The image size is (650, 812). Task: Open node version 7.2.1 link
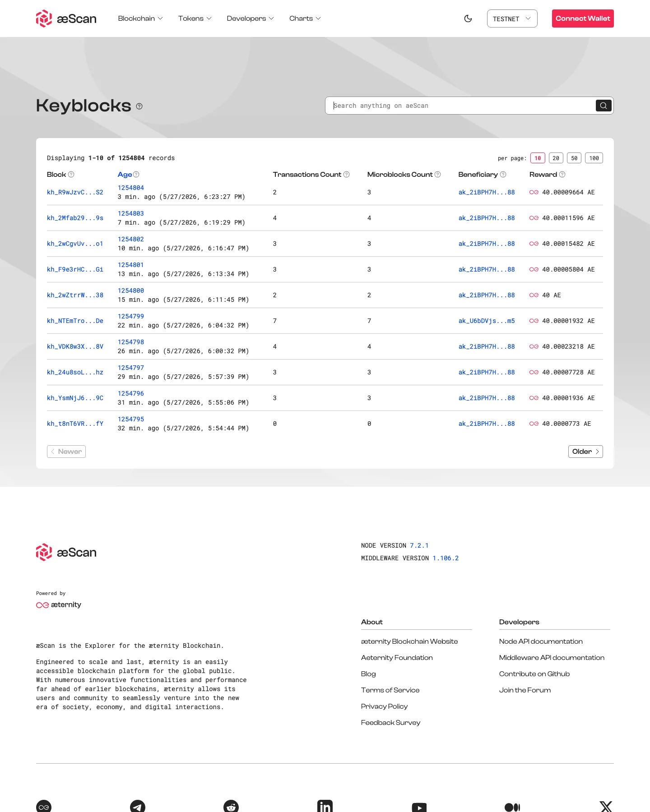point(419,545)
